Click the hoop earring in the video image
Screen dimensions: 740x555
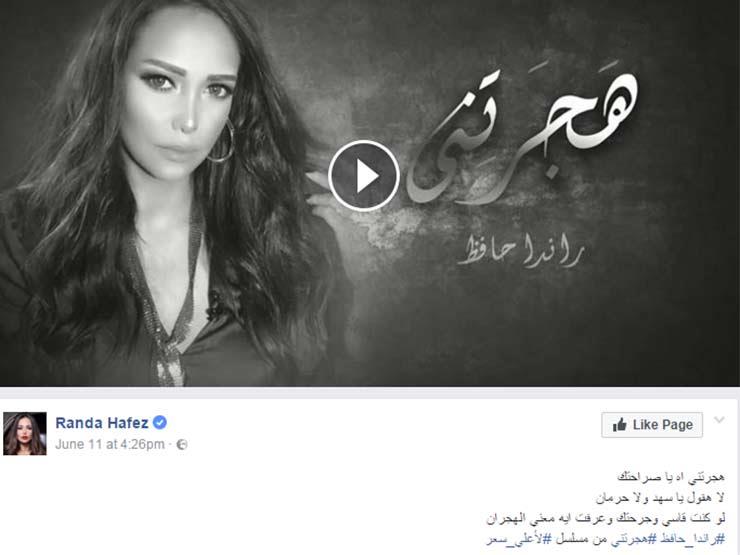pyautogui.click(x=221, y=142)
